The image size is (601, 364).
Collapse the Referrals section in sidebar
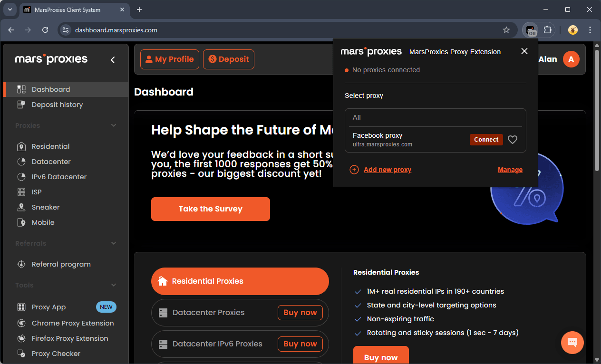[x=114, y=243]
